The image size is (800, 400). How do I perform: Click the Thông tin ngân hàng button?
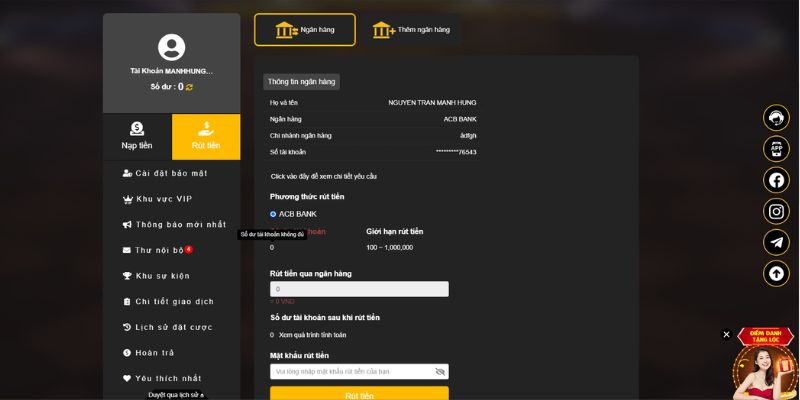coord(301,82)
